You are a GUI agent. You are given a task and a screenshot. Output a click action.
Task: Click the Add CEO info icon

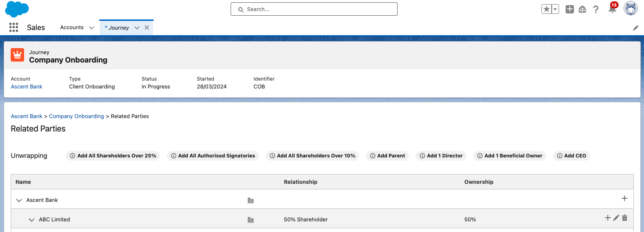tap(559, 156)
